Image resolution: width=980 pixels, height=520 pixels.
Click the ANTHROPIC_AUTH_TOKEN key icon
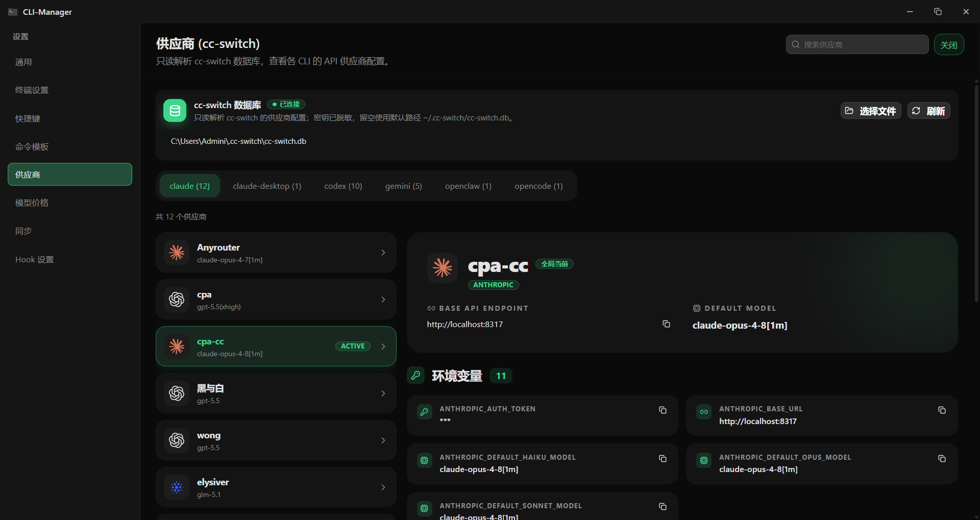424,412
